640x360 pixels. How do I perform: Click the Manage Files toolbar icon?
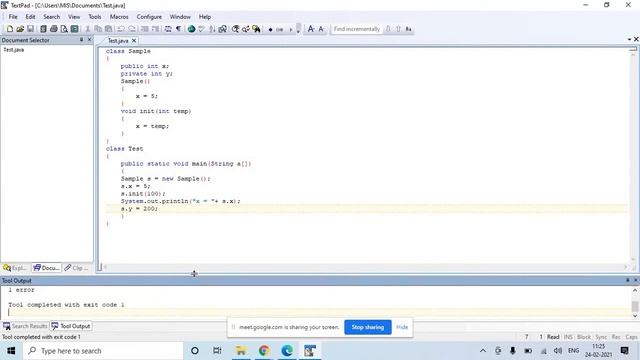43,29
